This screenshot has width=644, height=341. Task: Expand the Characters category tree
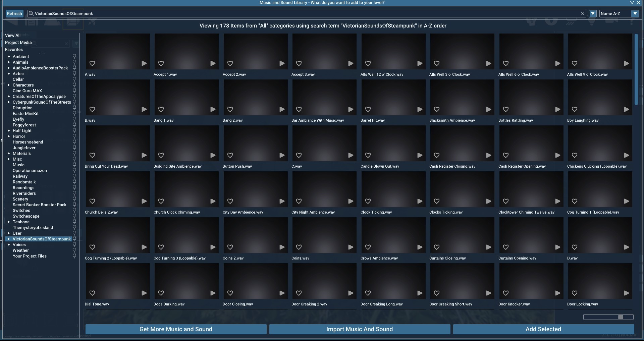tap(9, 85)
